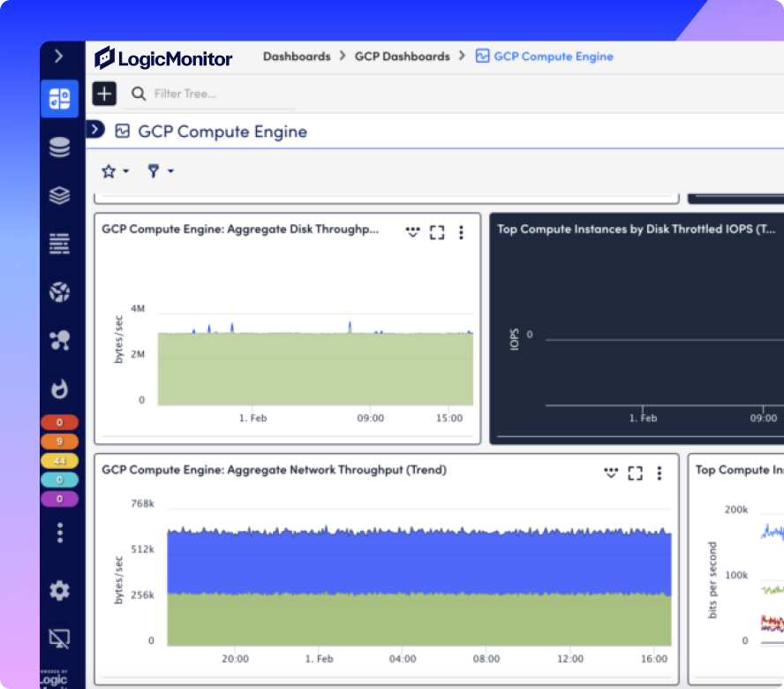The image size is (784, 689).
Task: Open the star favorites dropdown
Action: 115,171
